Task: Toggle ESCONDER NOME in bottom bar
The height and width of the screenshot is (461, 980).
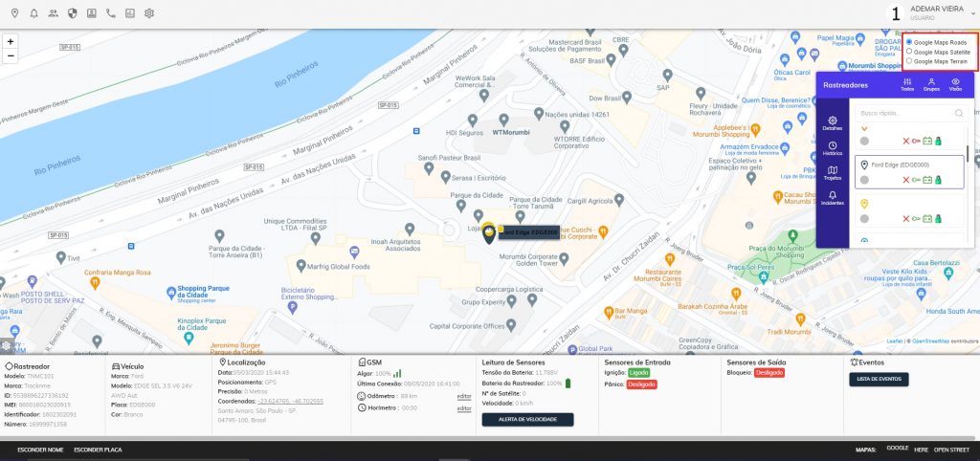Action: click(x=40, y=450)
